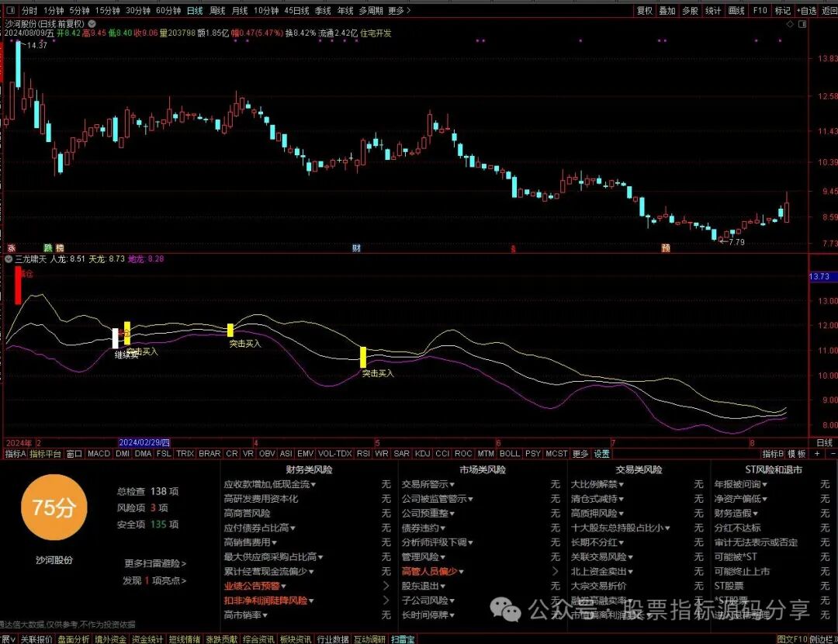Open F10 company info

coord(760,10)
